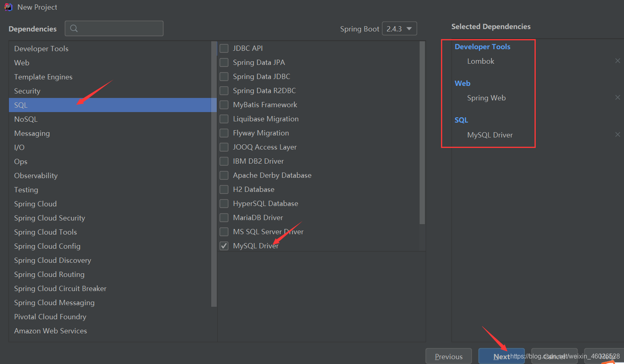Screen dimensions: 624x364
Task: Select the I/O category
Action: point(110,147)
